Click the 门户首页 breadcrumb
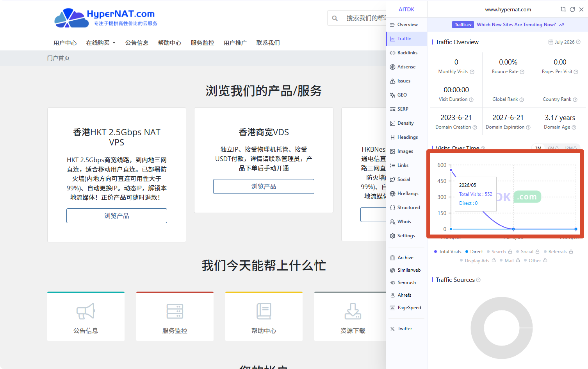Image resolution: width=588 pixels, height=369 pixels. point(59,58)
